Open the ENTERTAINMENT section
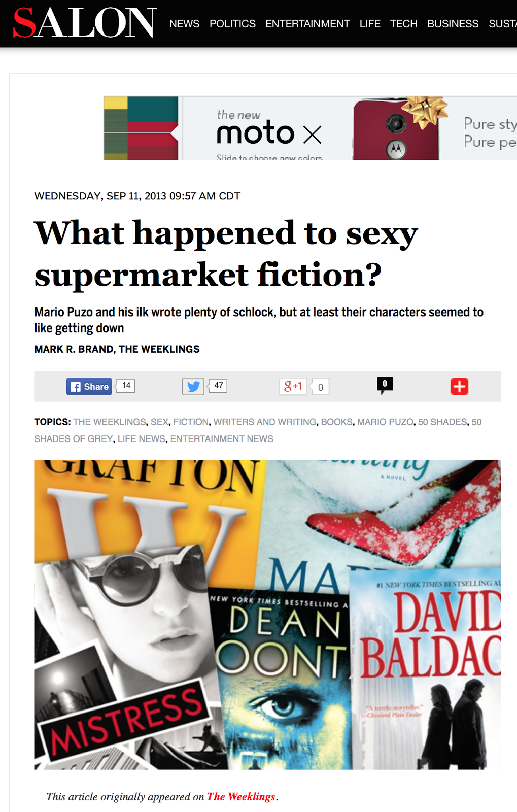The image size is (517, 812). 307,24
